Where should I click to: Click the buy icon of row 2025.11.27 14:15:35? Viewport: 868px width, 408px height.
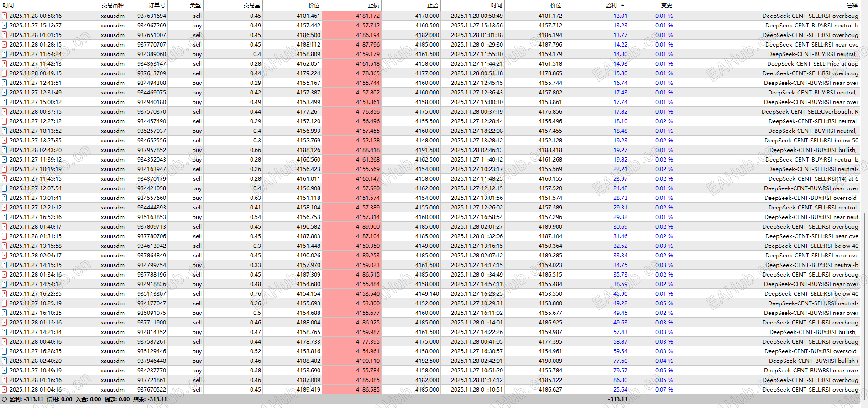point(4,265)
